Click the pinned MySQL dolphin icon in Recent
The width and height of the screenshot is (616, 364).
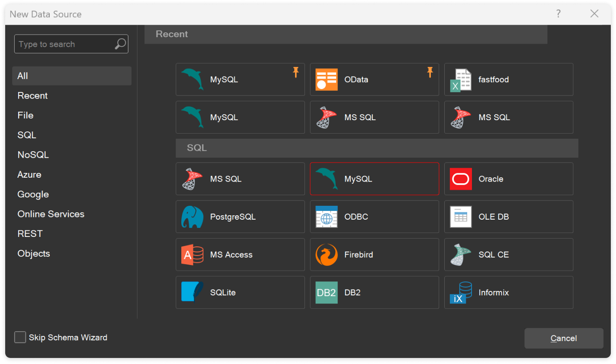tap(192, 79)
